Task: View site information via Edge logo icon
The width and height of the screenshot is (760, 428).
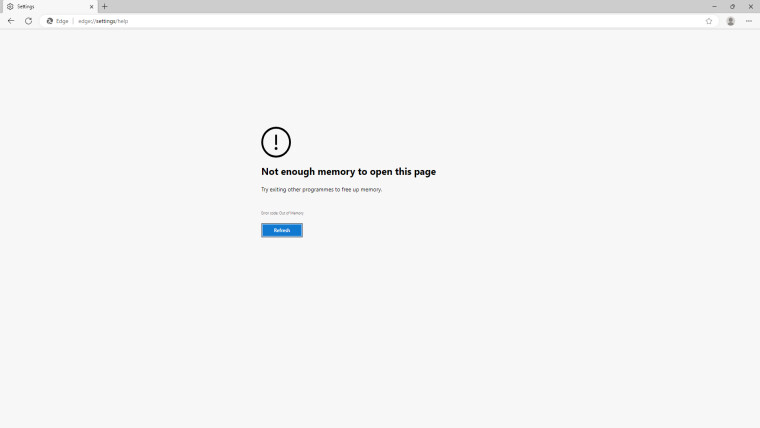Action: 49,21
